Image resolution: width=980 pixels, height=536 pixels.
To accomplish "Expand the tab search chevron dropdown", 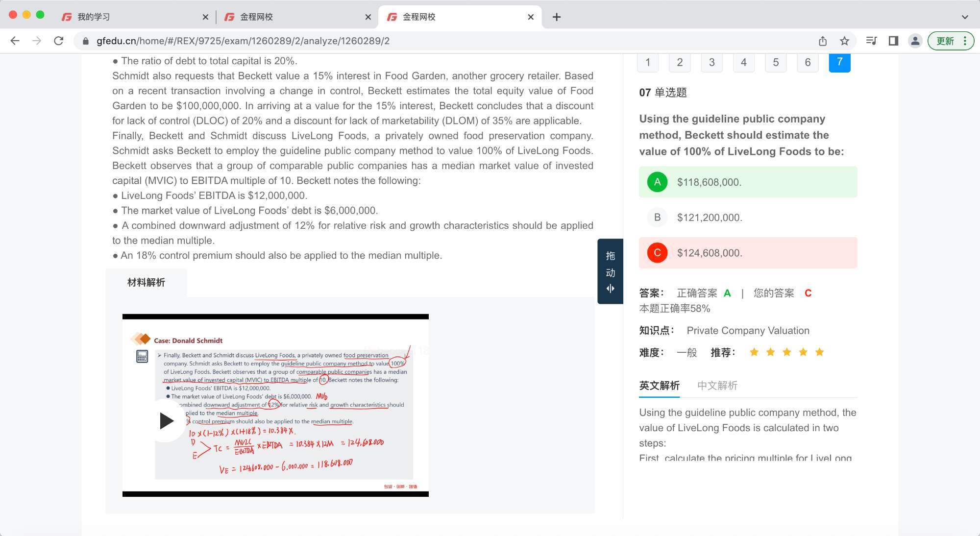I will click(x=965, y=17).
